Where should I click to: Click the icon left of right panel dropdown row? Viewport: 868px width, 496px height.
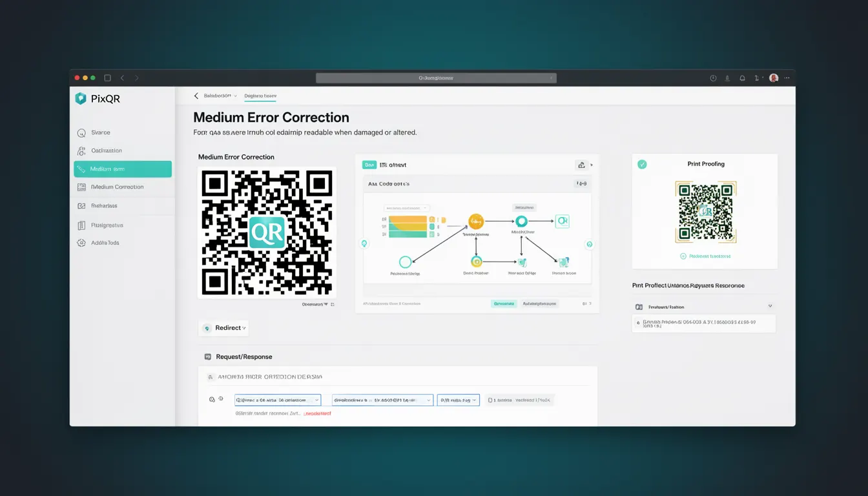tap(639, 307)
